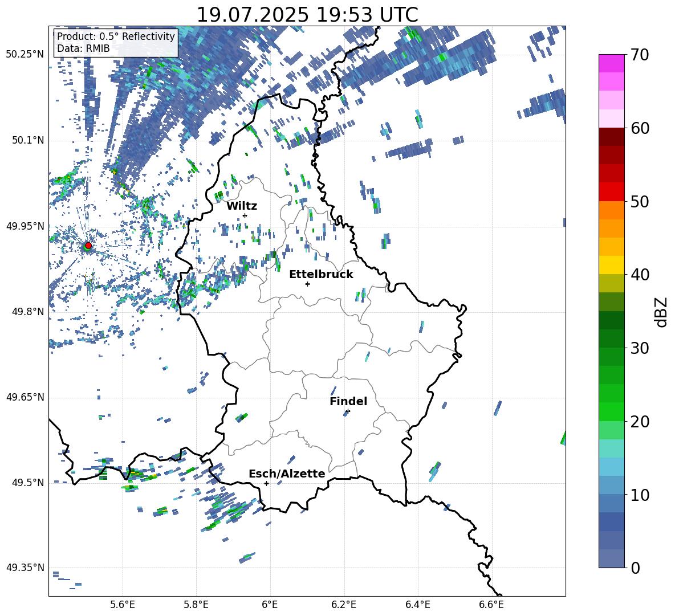Click the 5.6°E longitude label
This screenshot has width=675, height=616.
(x=123, y=605)
